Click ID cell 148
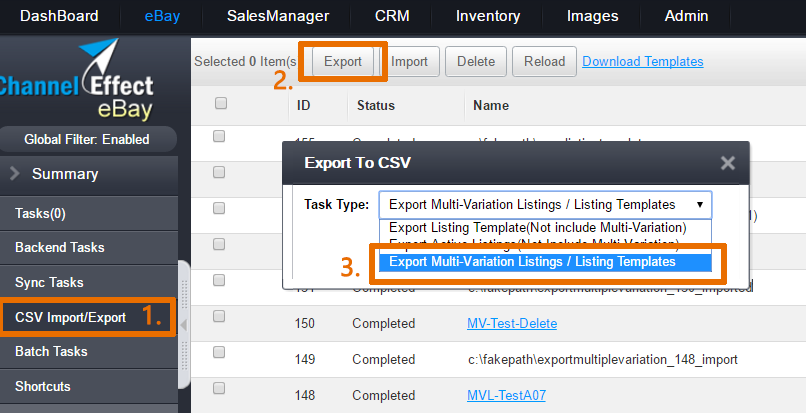This screenshot has width=806, height=413. (305, 396)
